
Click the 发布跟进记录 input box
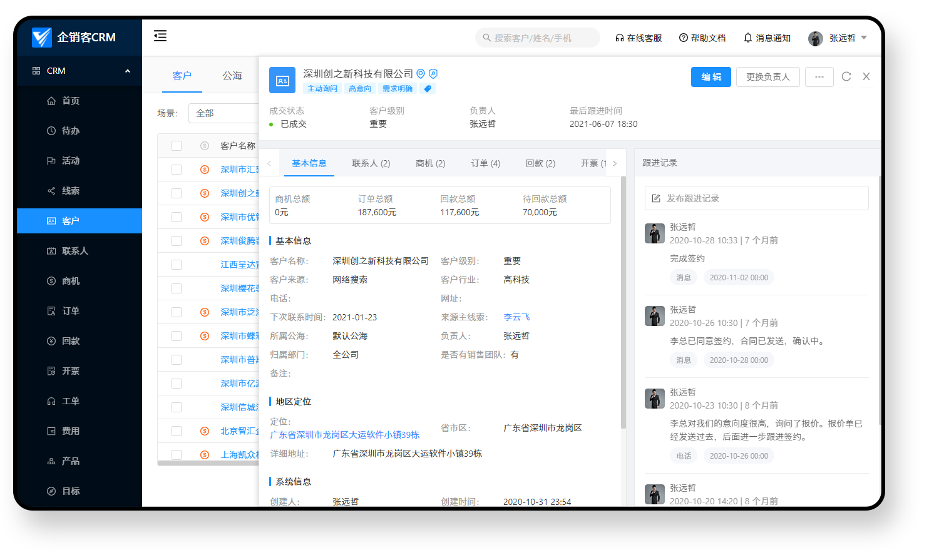pyautogui.click(x=757, y=198)
